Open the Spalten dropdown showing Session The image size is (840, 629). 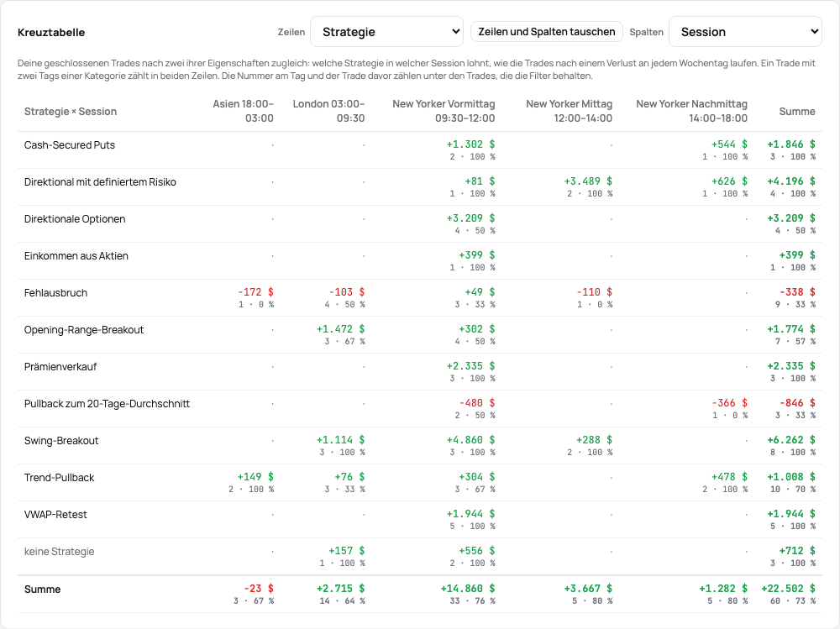click(745, 32)
